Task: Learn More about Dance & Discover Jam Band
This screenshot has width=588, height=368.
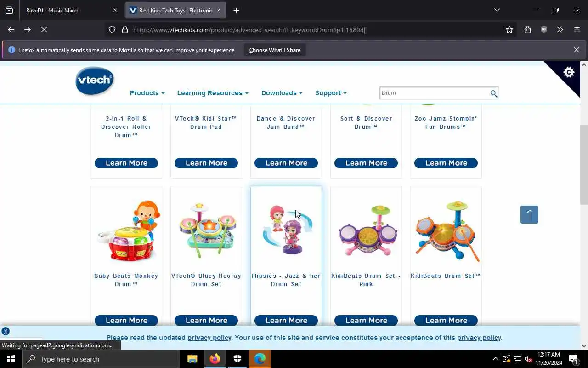Action: click(x=286, y=163)
